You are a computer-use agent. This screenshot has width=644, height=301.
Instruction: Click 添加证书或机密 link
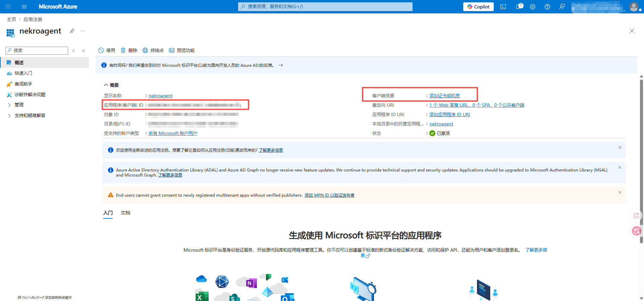coord(444,96)
